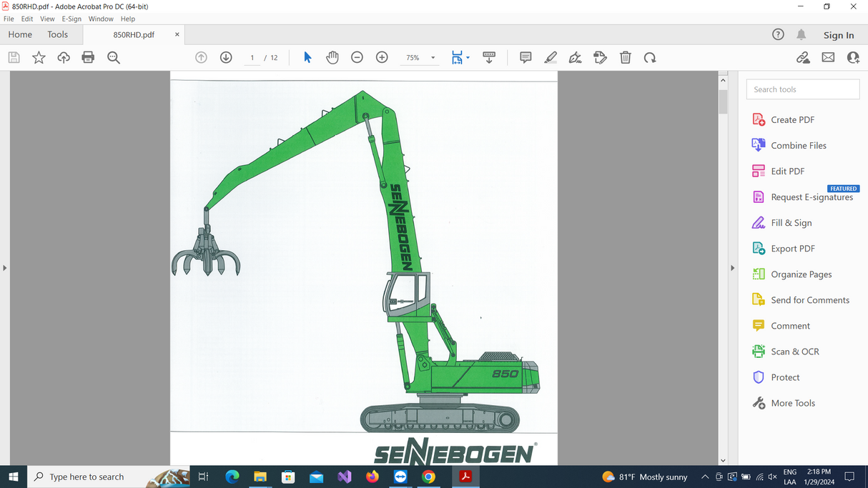The width and height of the screenshot is (868, 488).
Task: Collapse the tools pane using right arrow
Action: (732, 267)
